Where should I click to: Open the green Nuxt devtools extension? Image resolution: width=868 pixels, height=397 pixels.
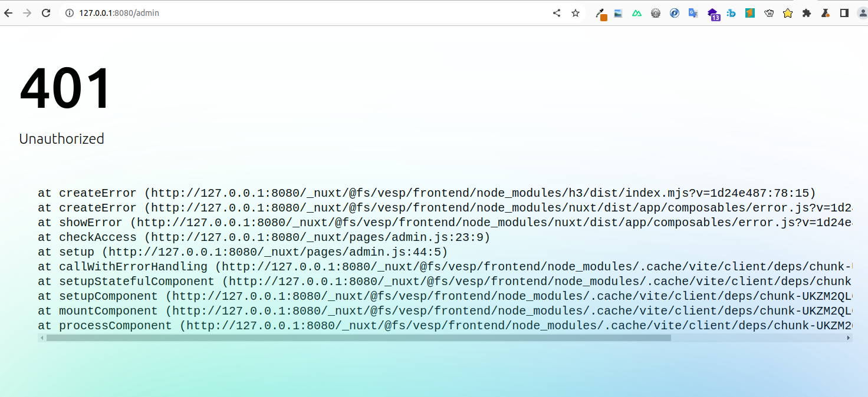(x=637, y=13)
